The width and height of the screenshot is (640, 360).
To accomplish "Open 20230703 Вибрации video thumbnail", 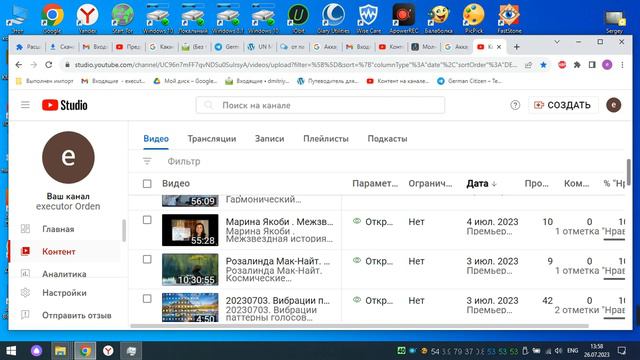I will (x=190, y=307).
